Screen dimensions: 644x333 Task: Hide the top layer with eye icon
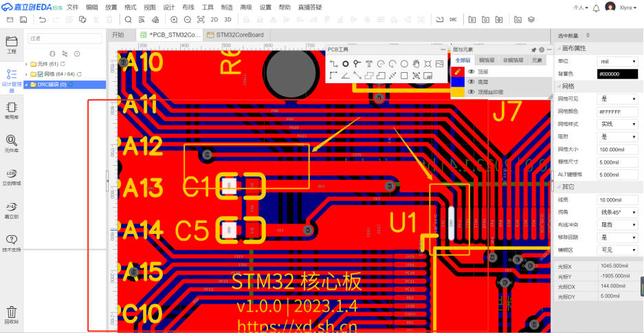[471, 71]
